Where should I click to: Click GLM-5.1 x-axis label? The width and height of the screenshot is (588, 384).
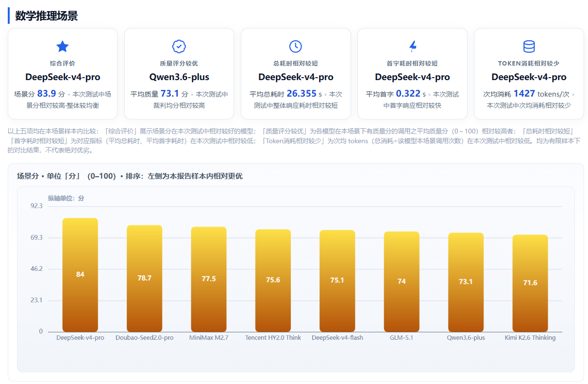point(402,338)
